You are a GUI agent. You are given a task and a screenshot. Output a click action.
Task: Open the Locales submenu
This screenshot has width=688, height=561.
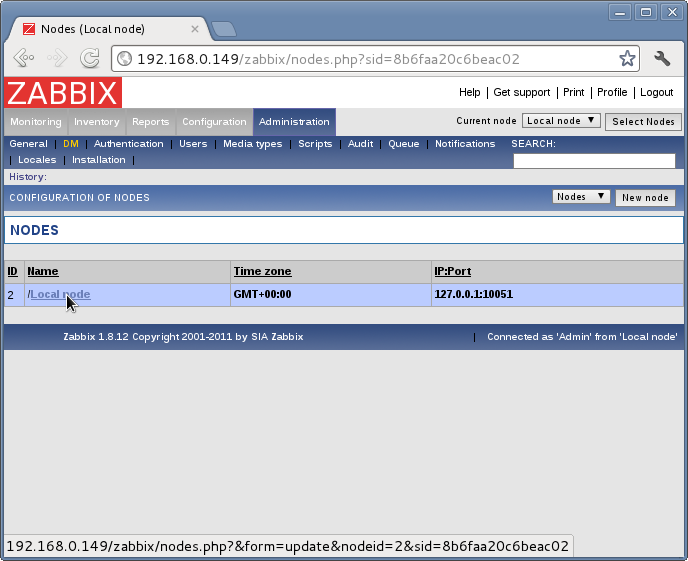coord(37,160)
